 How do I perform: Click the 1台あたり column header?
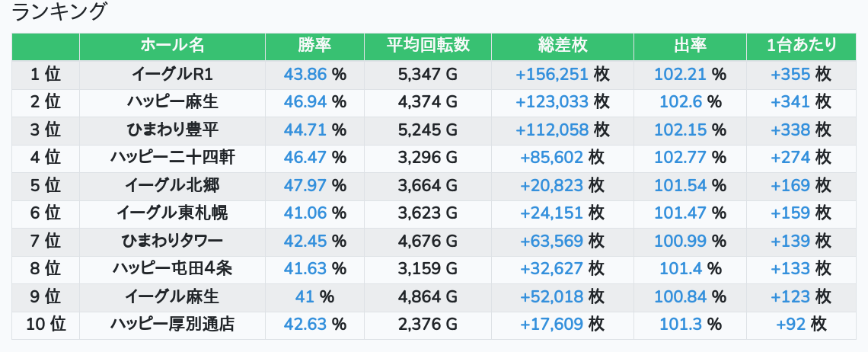[x=801, y=46]
